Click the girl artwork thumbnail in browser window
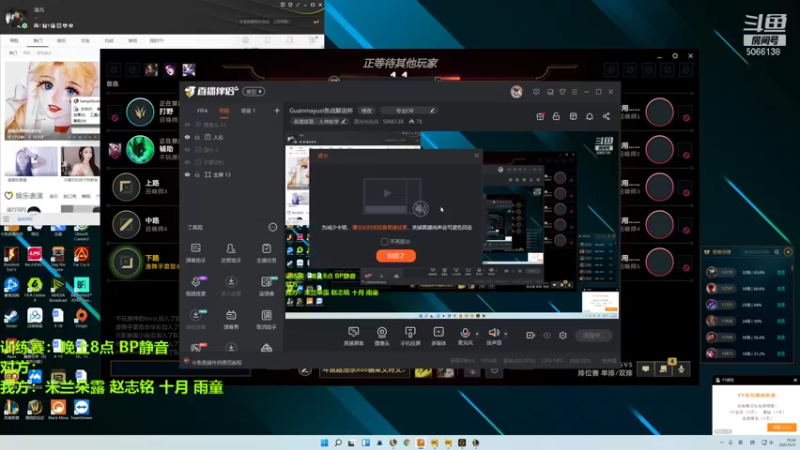Image resolution: width=800 pixels, height=450 pixels. coord(51,101)
